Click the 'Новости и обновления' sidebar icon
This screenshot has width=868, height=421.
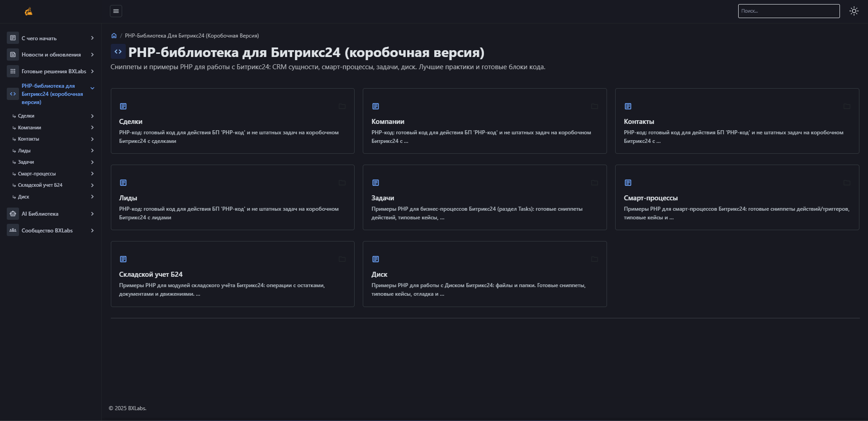[x=13, y=54]
